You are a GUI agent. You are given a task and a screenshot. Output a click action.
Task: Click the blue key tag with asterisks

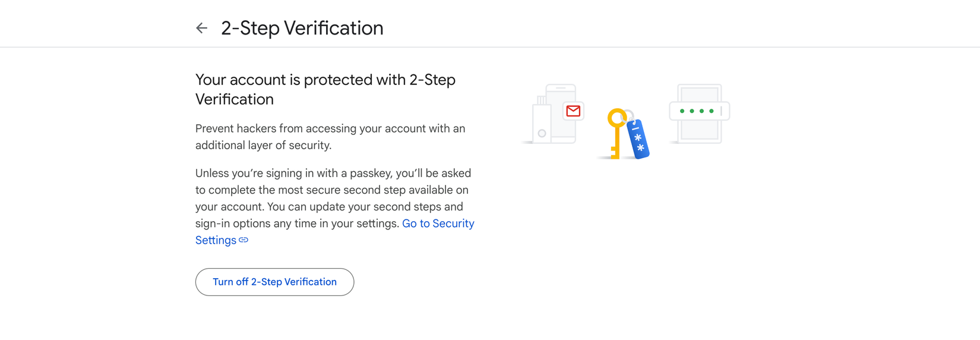(x=638, y=139)
